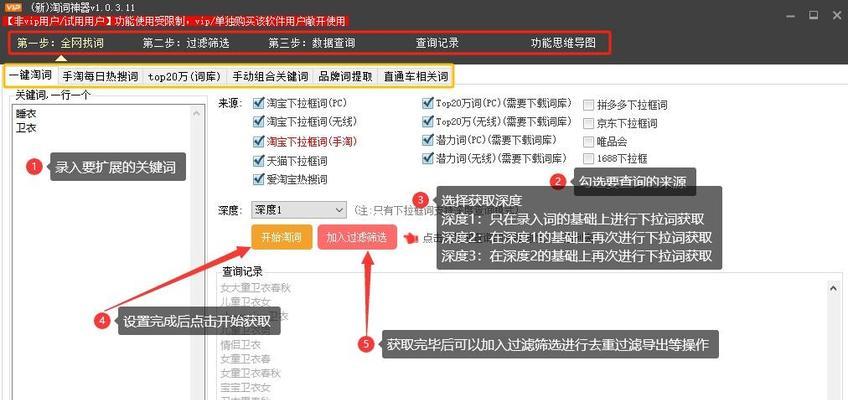Select record 儿童卫衣女

pos(244,302)
